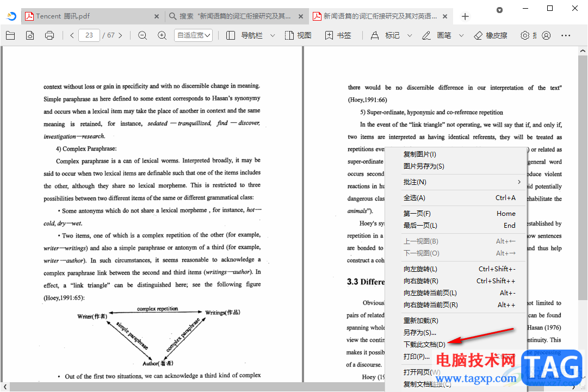The width and height of the screenshot is (588, 392).
Task: Jump to 第一页(F) via context menu
Action: pos(456,214)
